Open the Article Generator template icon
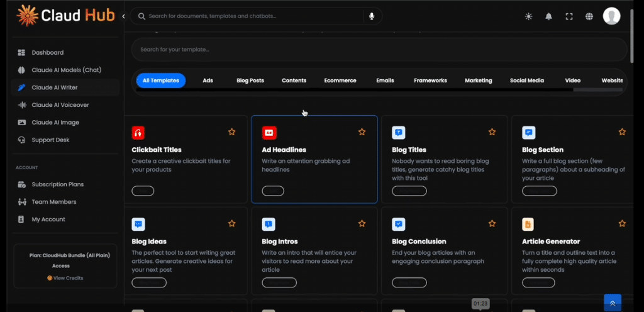644x312 pixels. coord(528,224)
